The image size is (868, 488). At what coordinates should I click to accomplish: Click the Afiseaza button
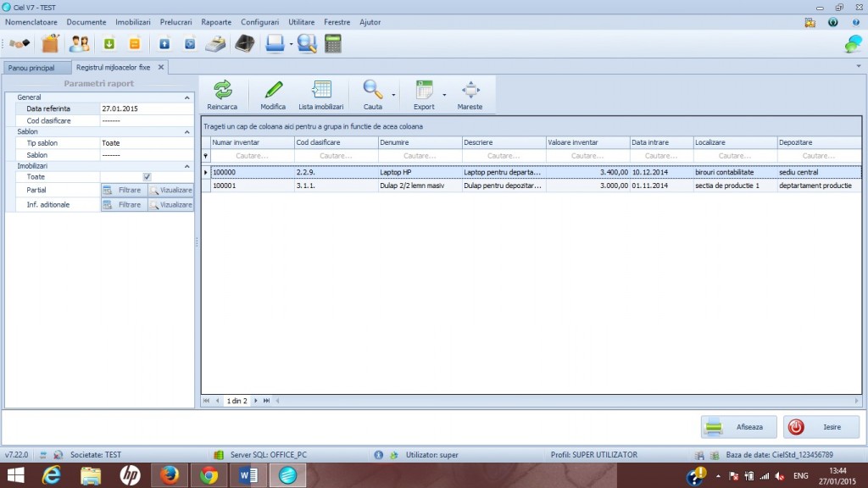pos(738,427)
